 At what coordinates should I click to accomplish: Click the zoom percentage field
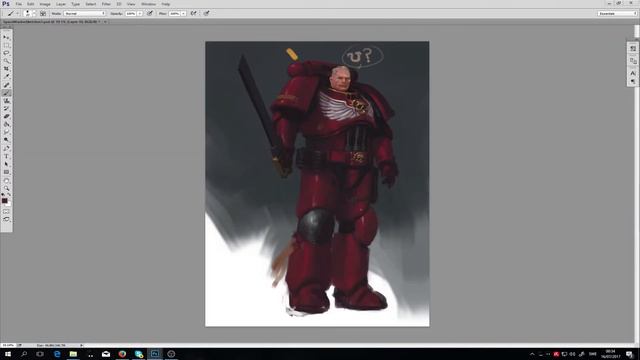coord(8,345)
